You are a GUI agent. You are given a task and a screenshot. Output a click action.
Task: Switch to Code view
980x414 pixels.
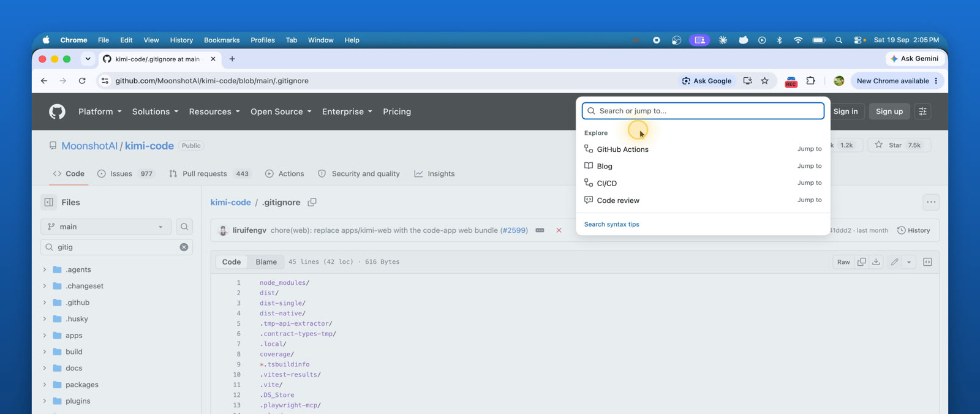click(x=232, y=262)
